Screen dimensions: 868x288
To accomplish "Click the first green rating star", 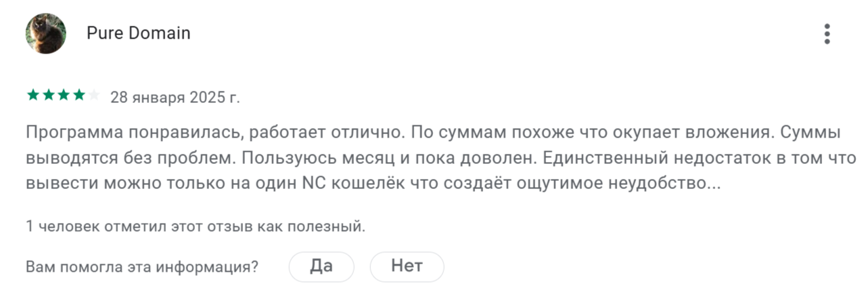I will [32, 96].
